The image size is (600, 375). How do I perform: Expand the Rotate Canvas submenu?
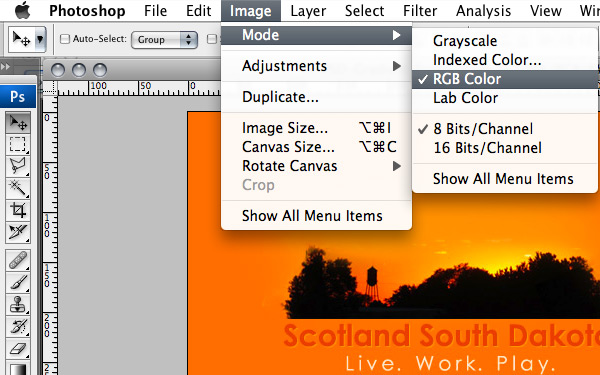click(316, 166)
